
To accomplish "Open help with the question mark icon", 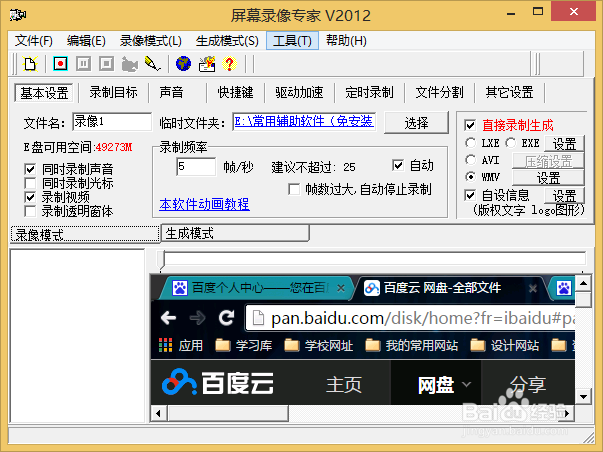I will [230, 64].
